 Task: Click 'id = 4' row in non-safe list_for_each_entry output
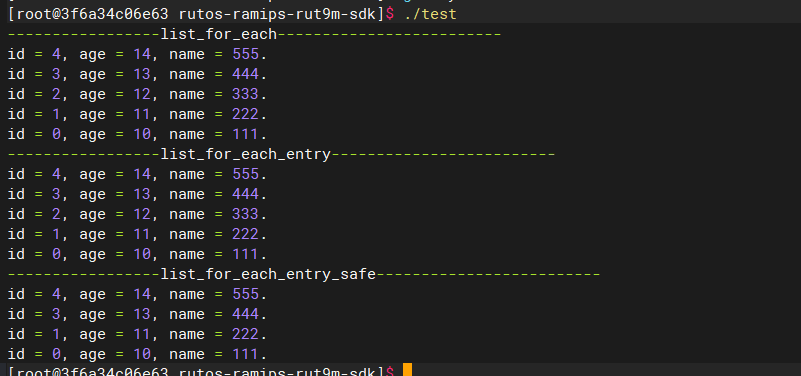tap(137, 174)
